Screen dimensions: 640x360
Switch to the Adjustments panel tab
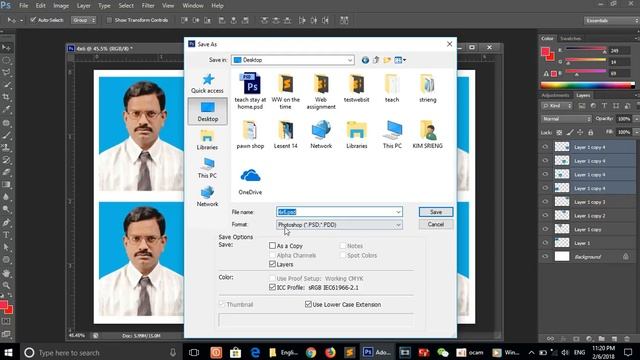tap(555, 95)
